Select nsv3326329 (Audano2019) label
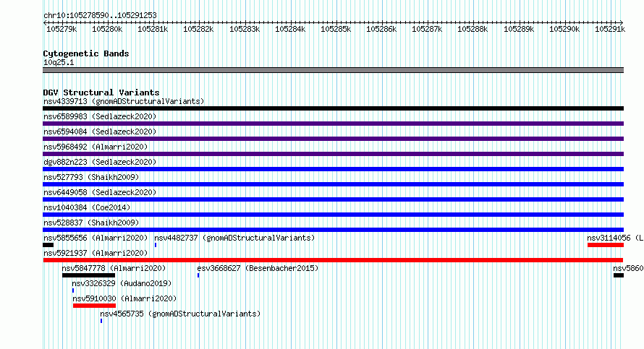 click(122, 283)
